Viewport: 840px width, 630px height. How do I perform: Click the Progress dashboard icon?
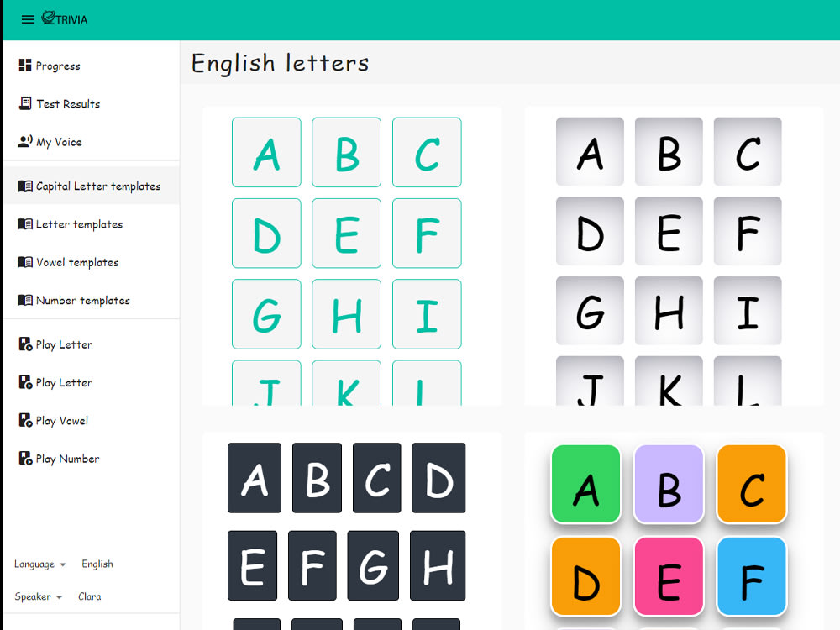click(24, 66)
